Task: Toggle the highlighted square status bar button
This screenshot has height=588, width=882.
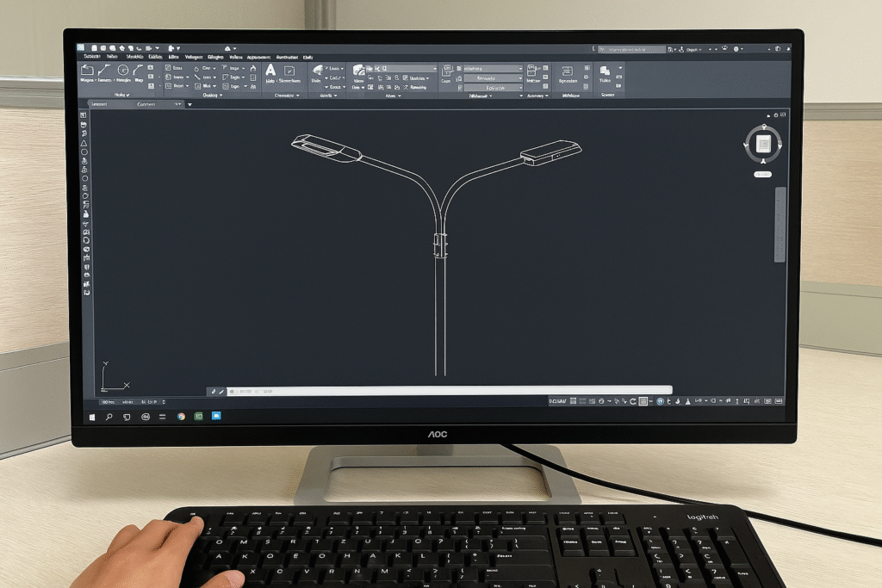Action: pos(643,401)
